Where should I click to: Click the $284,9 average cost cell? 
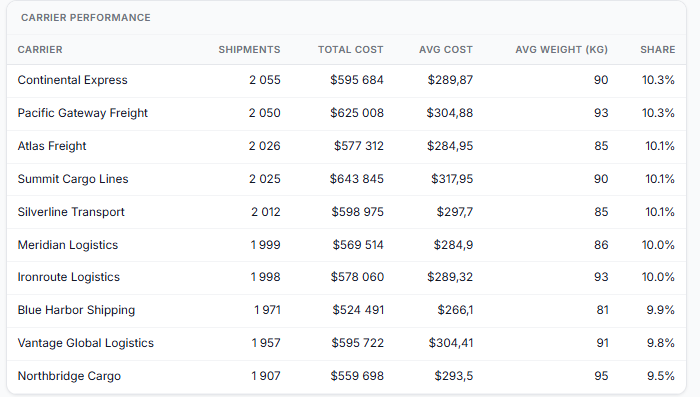[454, 245]
